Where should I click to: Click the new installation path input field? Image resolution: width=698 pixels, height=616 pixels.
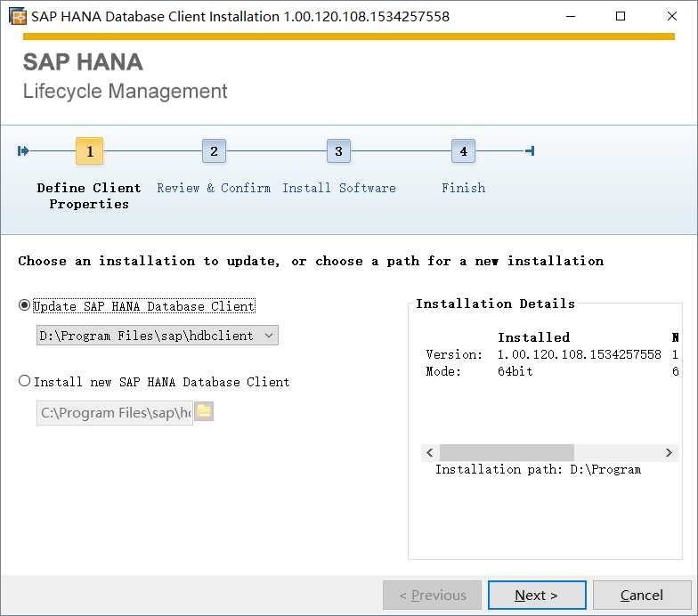(x=114, y=413)
